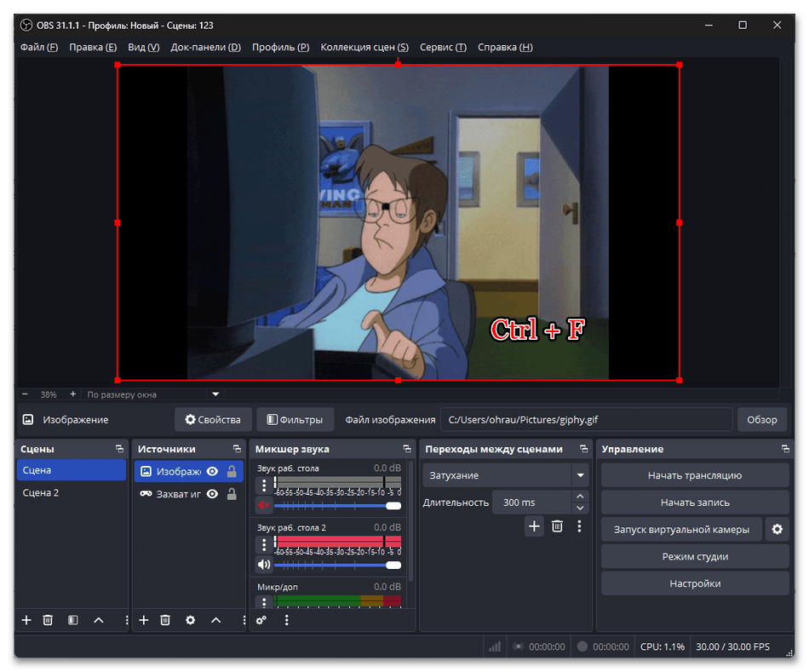
Task: Open virtual camera settings gear
Action: coord(777,529)
